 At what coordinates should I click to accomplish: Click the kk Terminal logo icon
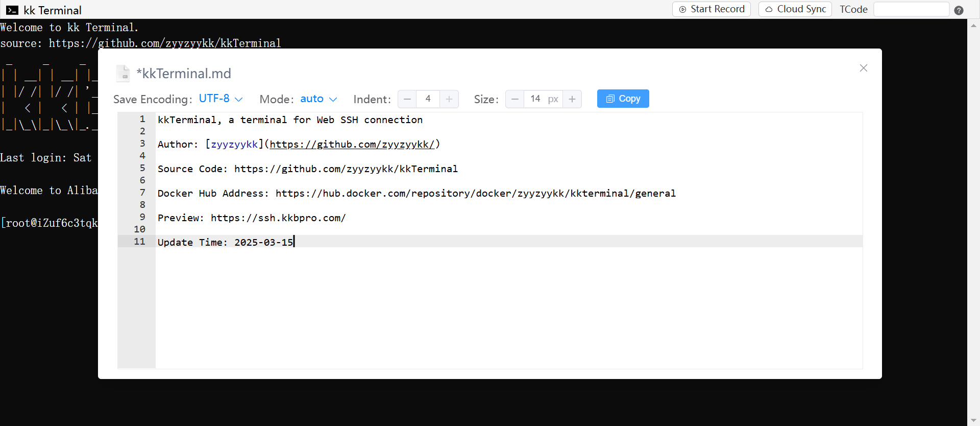pos(12,10)
